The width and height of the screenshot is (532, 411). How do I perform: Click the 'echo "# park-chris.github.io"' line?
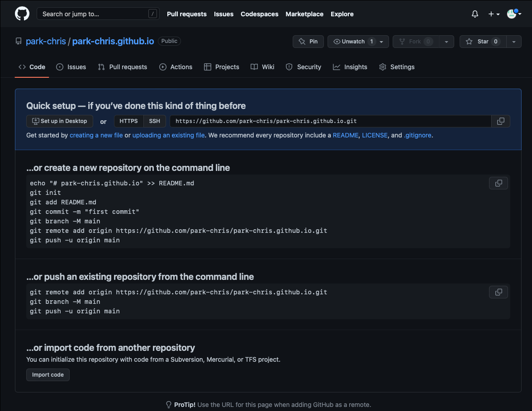coord(112,183)
